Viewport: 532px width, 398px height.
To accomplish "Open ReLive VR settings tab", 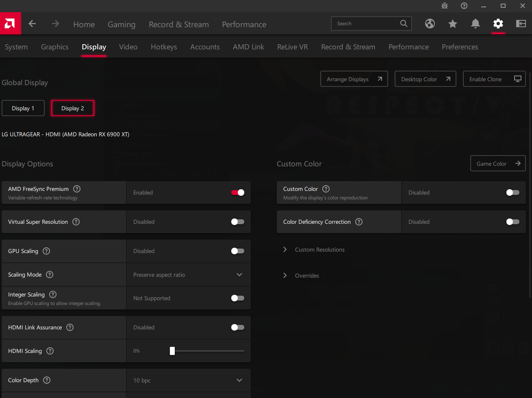I will (x=293, y=47).
